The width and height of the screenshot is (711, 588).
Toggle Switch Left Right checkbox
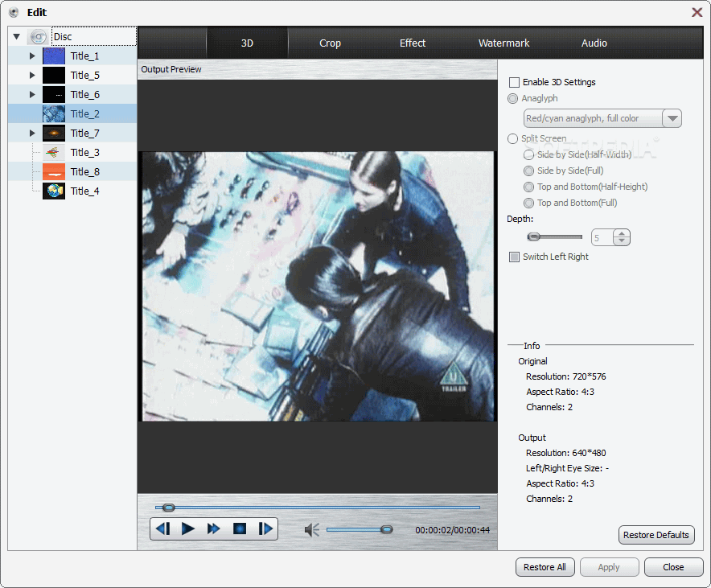pyautogui.click(x=514, y=257)
